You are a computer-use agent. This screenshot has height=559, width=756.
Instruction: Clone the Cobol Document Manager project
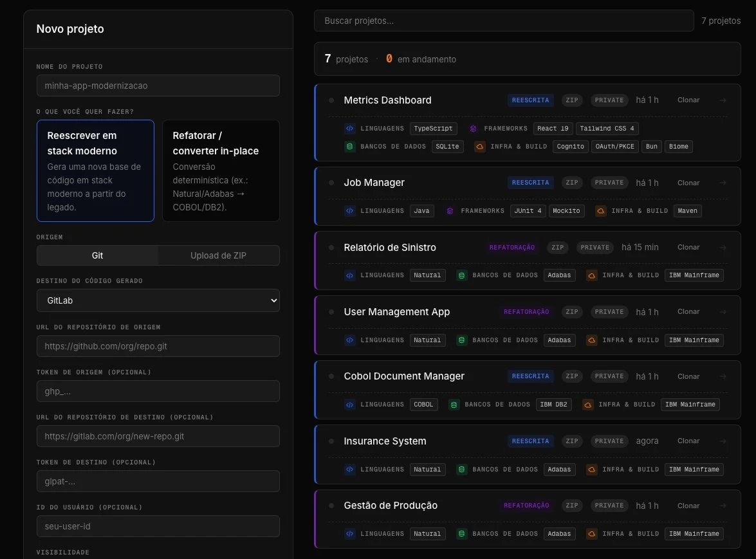tap(688, 376)
